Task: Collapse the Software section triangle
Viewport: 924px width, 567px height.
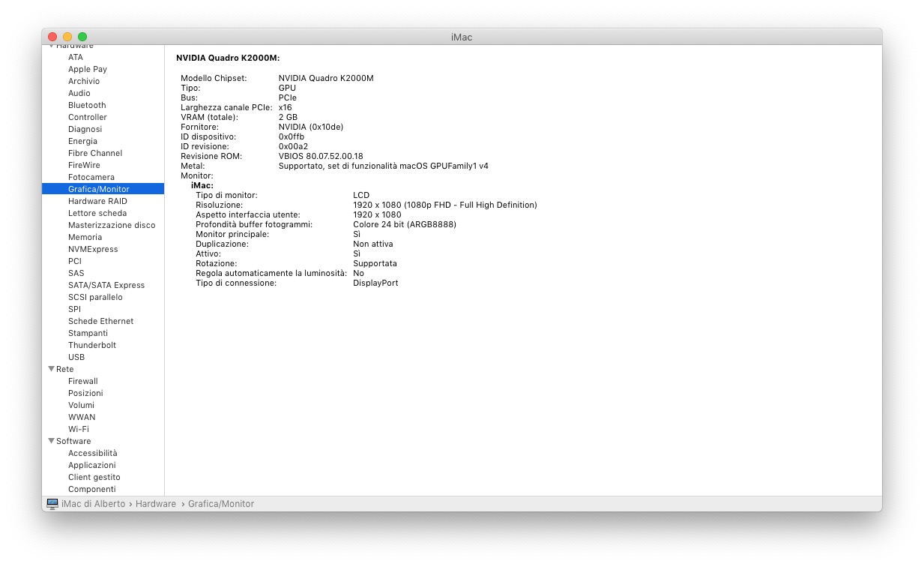Action: pos(51,441)
